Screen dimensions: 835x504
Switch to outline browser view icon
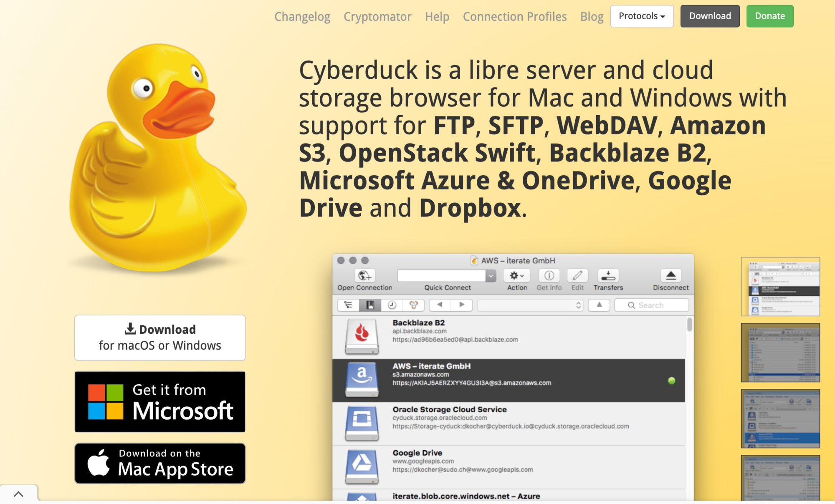(348, 305)
